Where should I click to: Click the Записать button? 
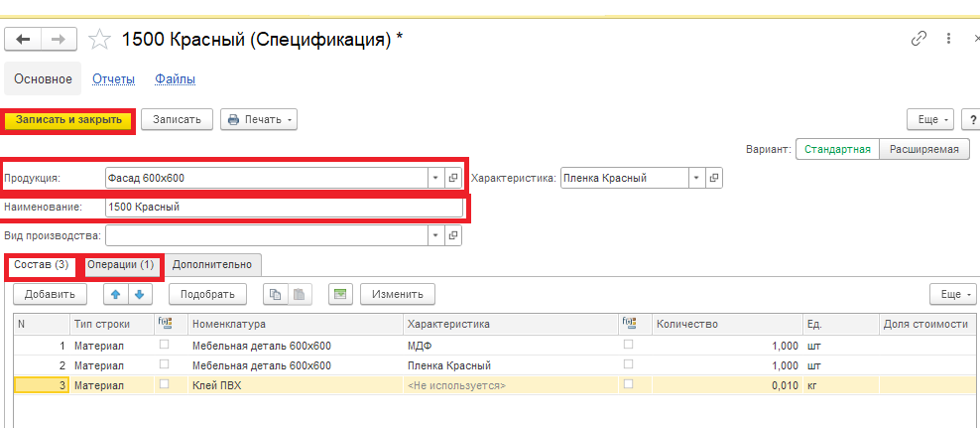click(x=177, y=119)
